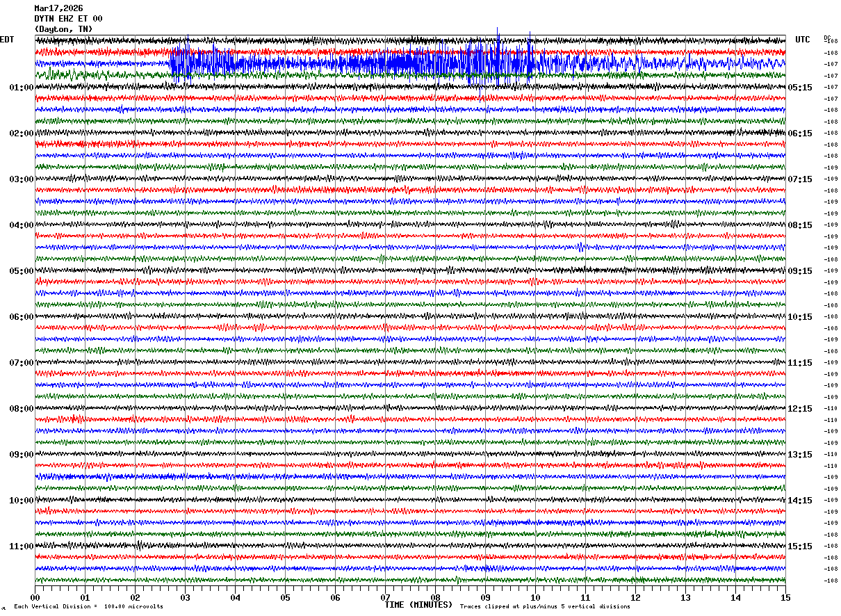The width and height of the screenshot is (841, 616).
Task: Select the 05:00 EDT time label
Action: tap(22, 271)
